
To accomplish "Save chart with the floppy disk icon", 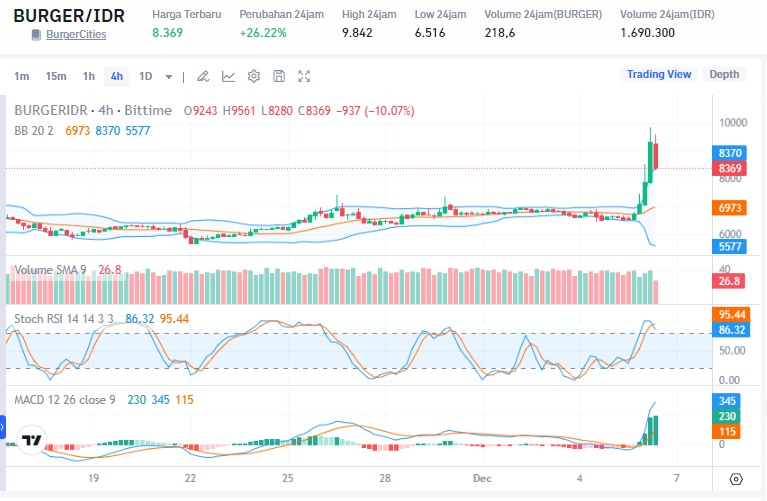I will [x=279, y=76].
